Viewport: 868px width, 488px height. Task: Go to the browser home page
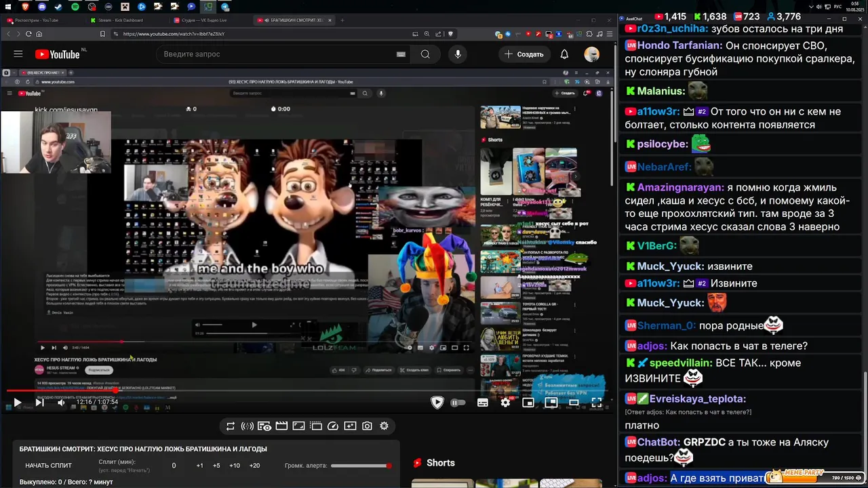(39, 34)
